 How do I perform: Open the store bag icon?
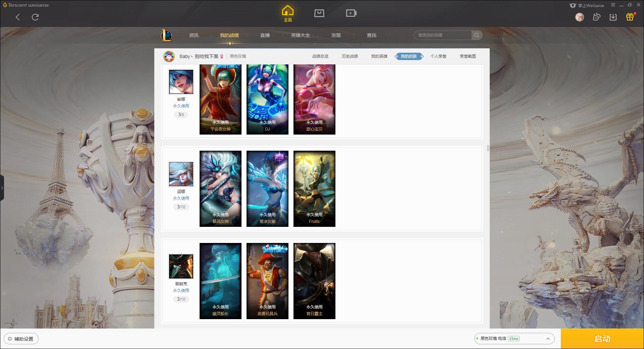(x=319, y=13)
